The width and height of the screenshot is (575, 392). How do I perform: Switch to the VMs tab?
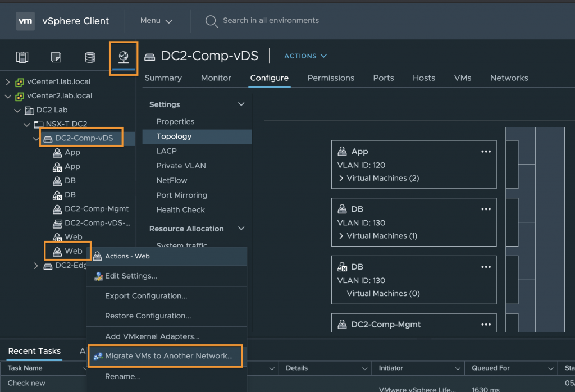pyautogui.click(x=463, y=78)
